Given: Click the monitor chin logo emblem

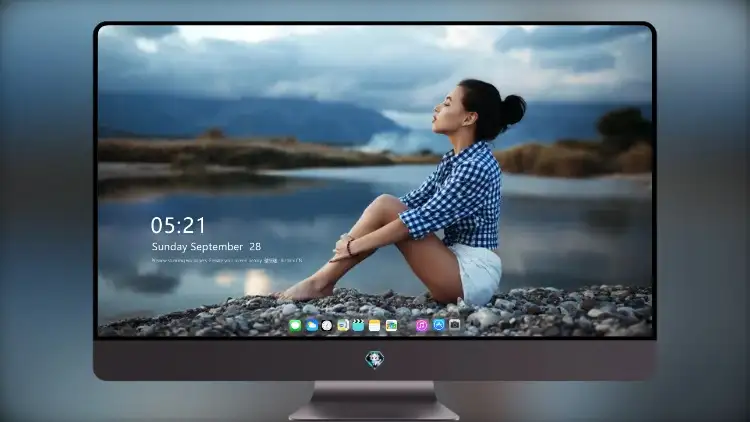Looking at the screenshot, I should (375, 360).
